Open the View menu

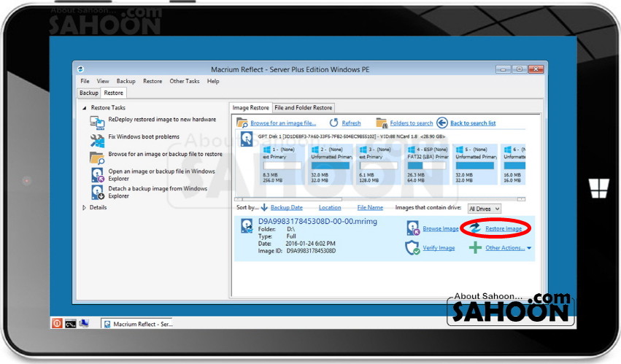point(103,81)
